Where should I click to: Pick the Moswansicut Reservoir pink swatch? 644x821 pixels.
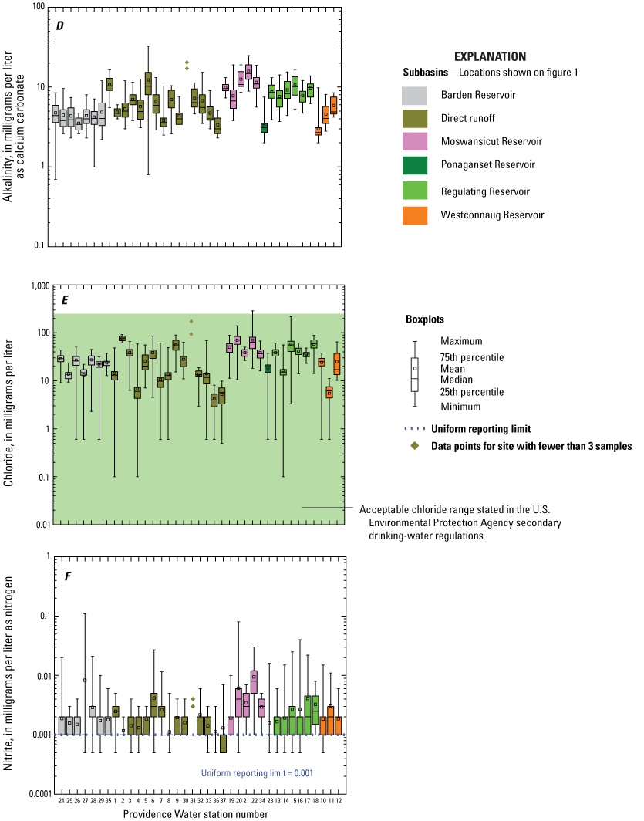(416, 142)
